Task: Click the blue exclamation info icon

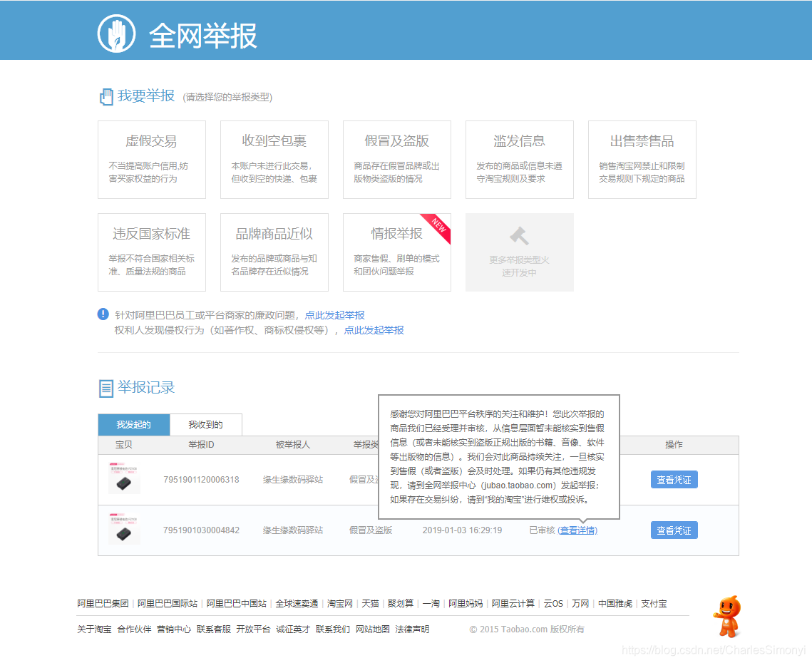Action: (x=103, y=314)
